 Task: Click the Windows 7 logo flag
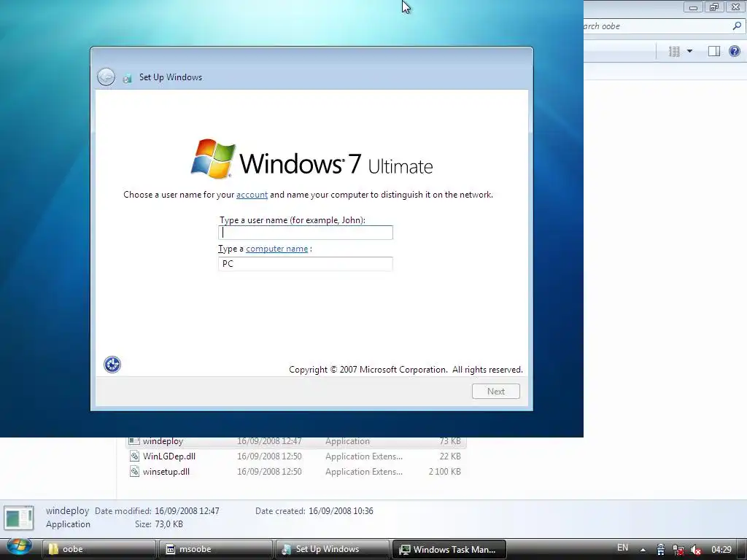click(213, 158)
